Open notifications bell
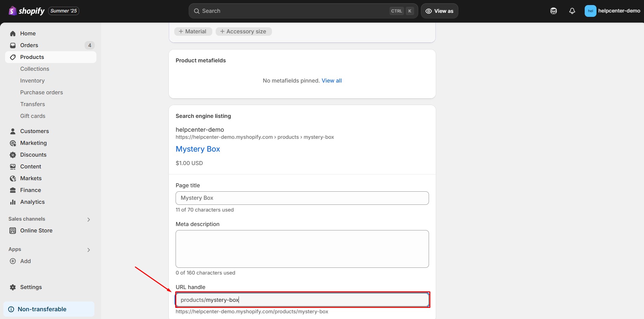Screen dimensions: 644x319 pos(572,11)
